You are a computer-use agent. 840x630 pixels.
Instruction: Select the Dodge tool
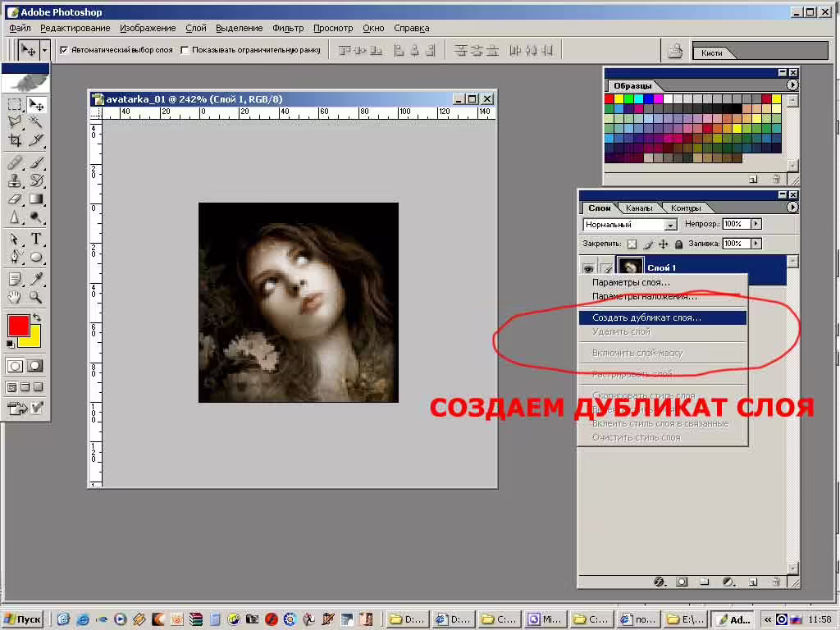click(36, 217)
